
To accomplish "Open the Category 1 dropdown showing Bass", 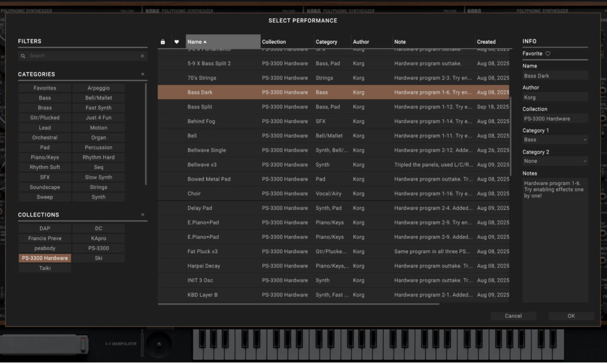I will click(555, 139).
